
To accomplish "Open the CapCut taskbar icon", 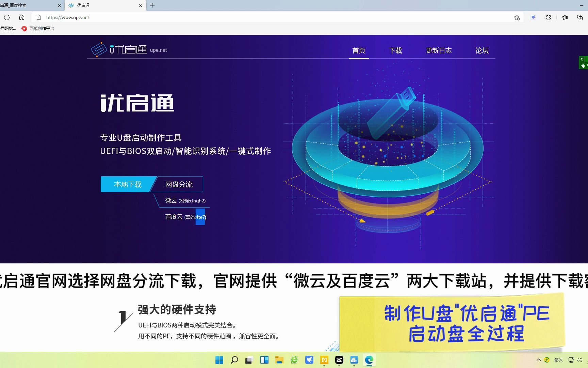I will (339, 360).
